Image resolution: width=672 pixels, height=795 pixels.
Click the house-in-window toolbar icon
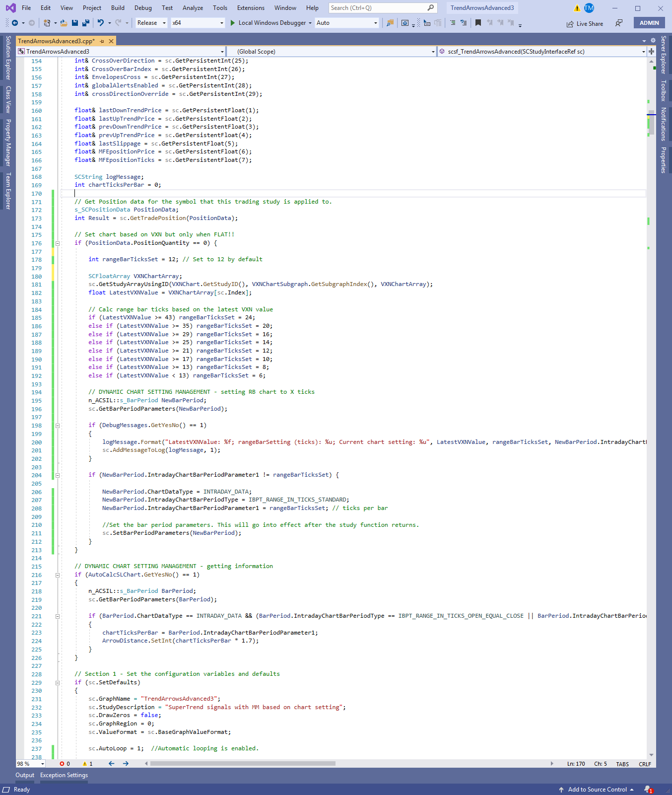click(405, 23)
